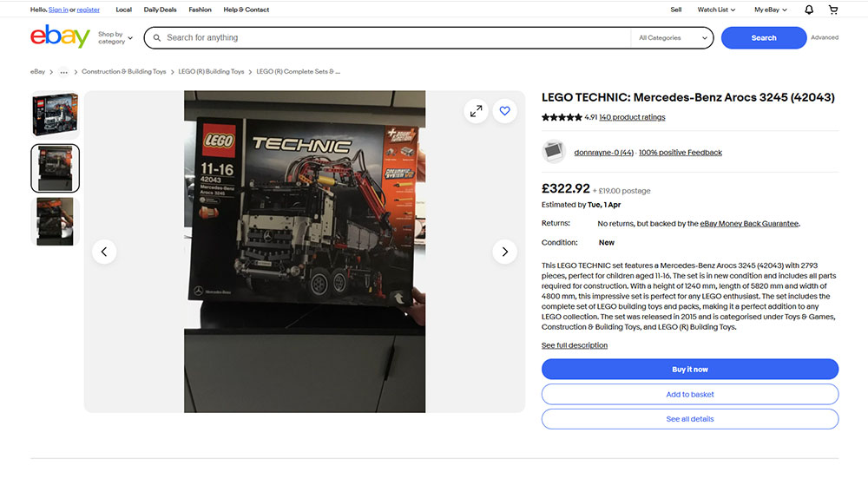Image resolution: width=868 pixels, height=485 pixels.
Task: Open the Shop by category dropdown
Action: point(115,37)
